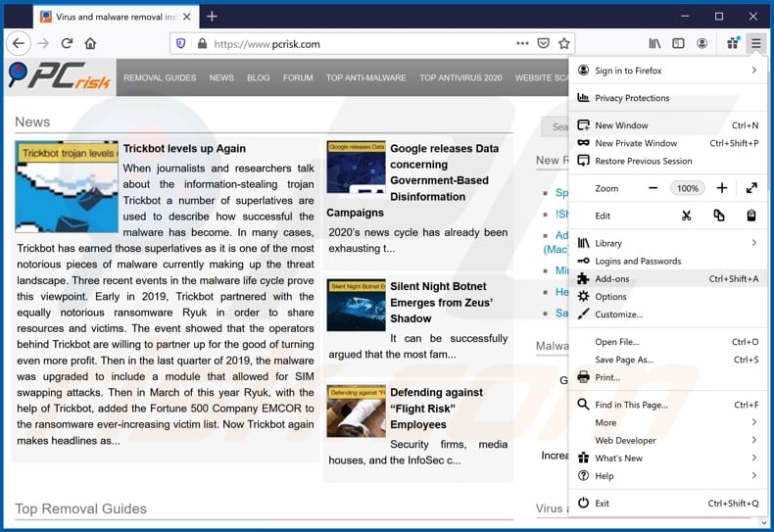Open Options menu entry
This screenshot has height=532, width=774.
pos(610,297)
